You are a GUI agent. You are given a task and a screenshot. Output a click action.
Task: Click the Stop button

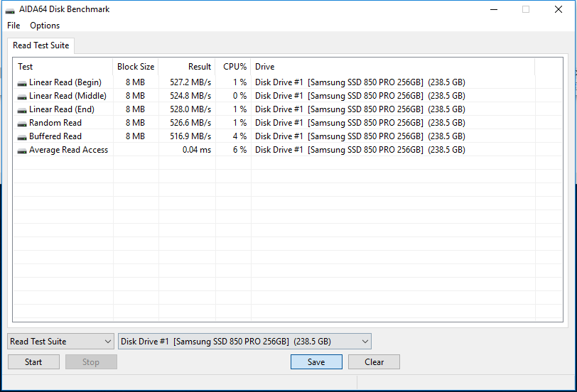click(91, 362)
